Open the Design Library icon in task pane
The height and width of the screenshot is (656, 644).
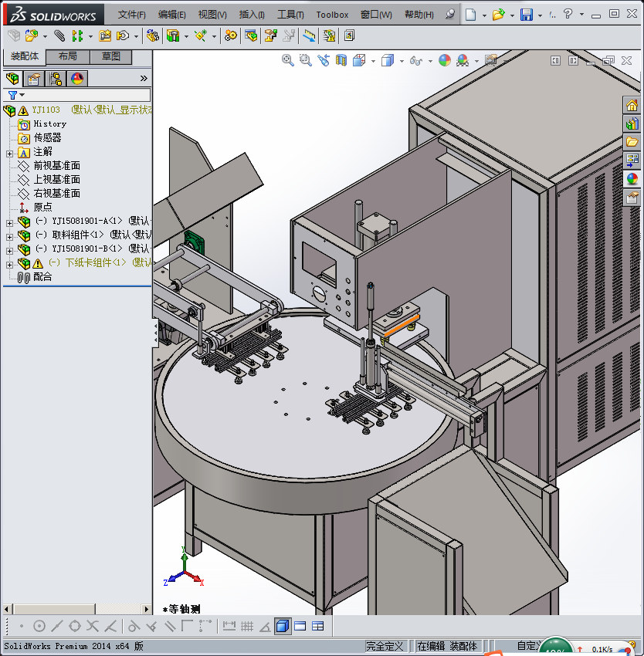pos(632,123)
